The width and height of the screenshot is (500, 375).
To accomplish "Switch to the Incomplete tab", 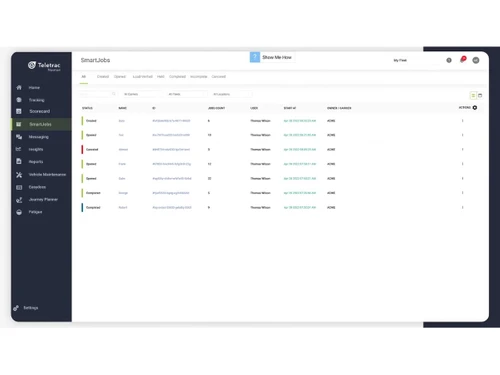I will pyautogui.click(x=199, y=77).
